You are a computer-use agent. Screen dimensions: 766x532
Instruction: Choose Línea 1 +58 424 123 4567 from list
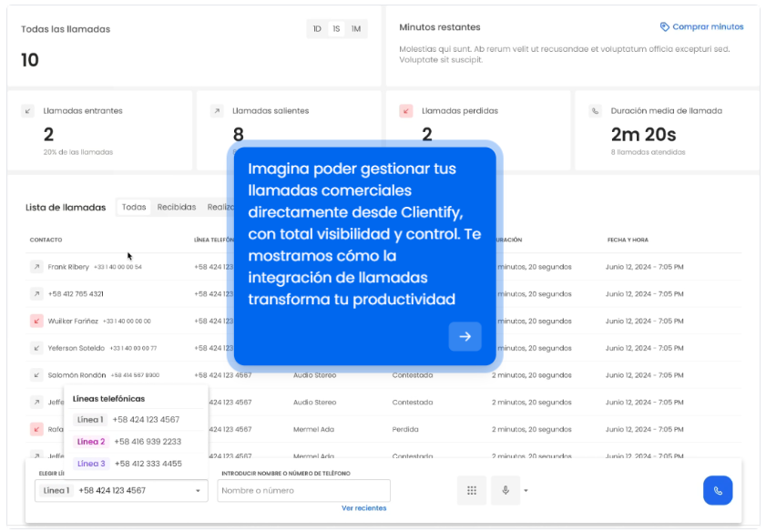(137, 420)
